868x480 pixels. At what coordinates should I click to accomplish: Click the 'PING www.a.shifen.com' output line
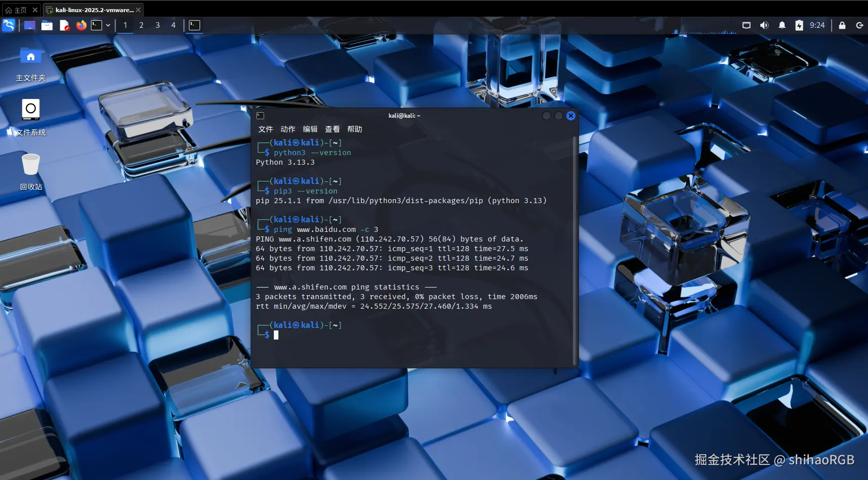[390, 239]
